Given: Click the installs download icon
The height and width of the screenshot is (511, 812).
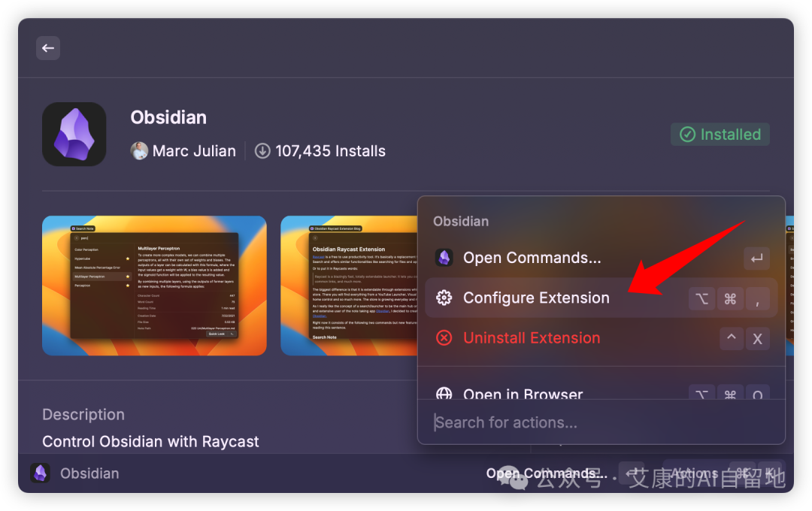Looking at the screenshot, I should [x=262, y=150].
